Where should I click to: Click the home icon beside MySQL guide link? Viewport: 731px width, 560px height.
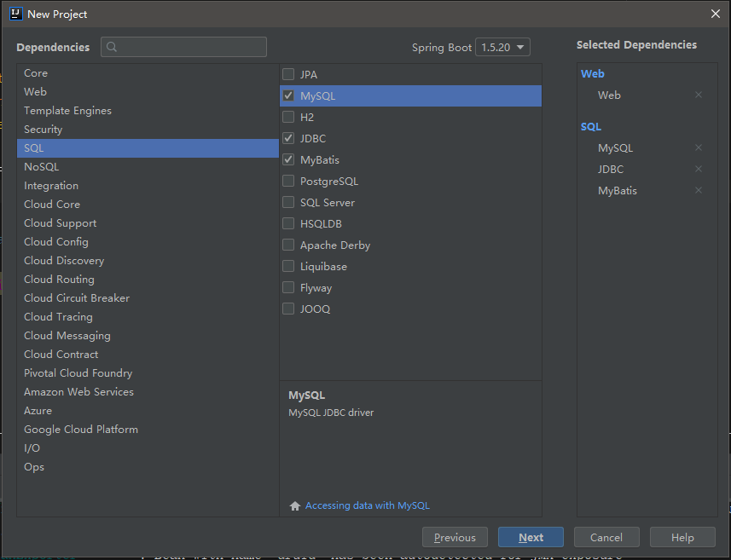coord(294,506)
